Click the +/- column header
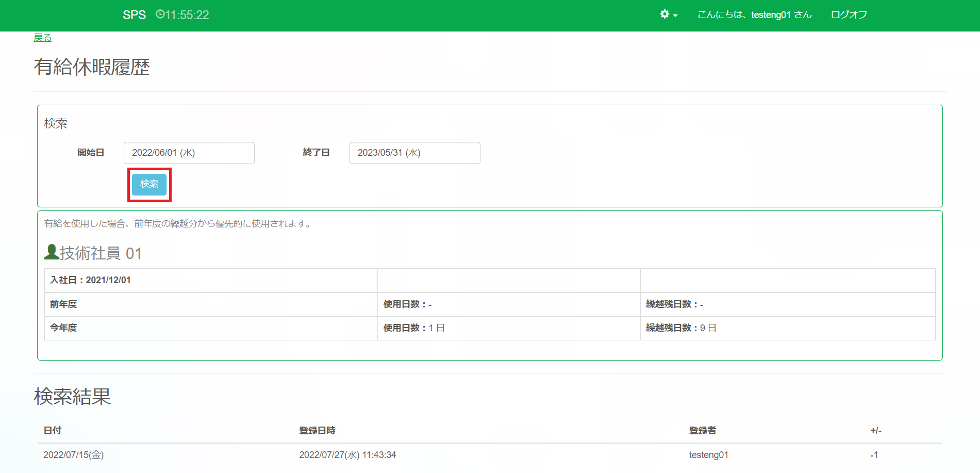The width and height of the screenshot is (980, 473). click(875, 430)
